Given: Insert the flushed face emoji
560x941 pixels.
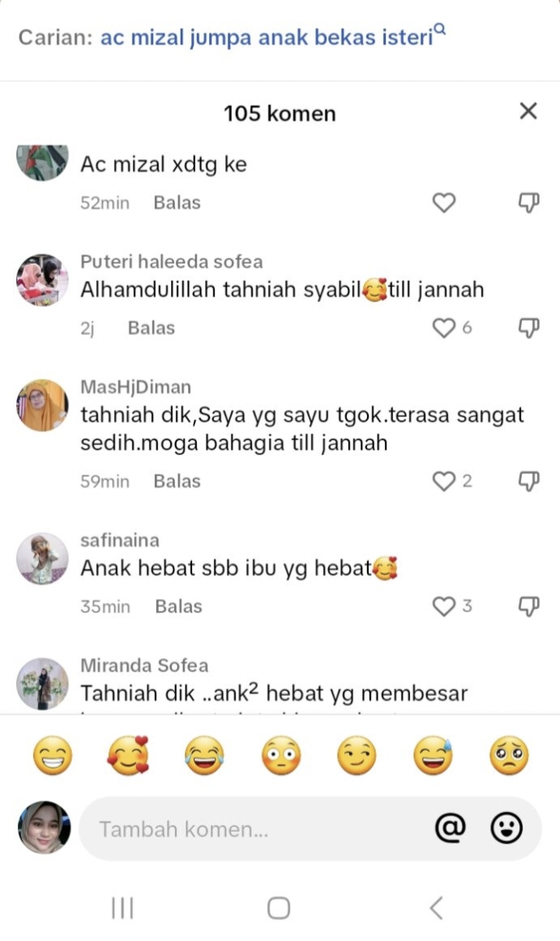Looking at the screenshot, I should point(281,755).
